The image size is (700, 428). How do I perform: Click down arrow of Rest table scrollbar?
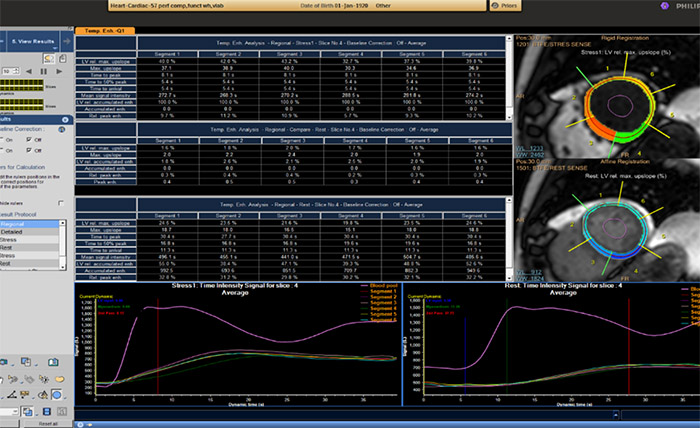tap(509, 277)
